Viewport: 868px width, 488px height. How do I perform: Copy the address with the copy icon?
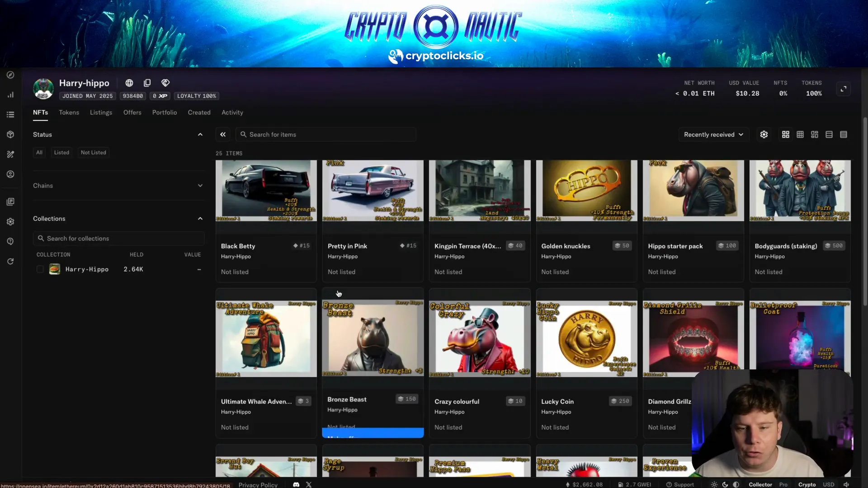147,83
